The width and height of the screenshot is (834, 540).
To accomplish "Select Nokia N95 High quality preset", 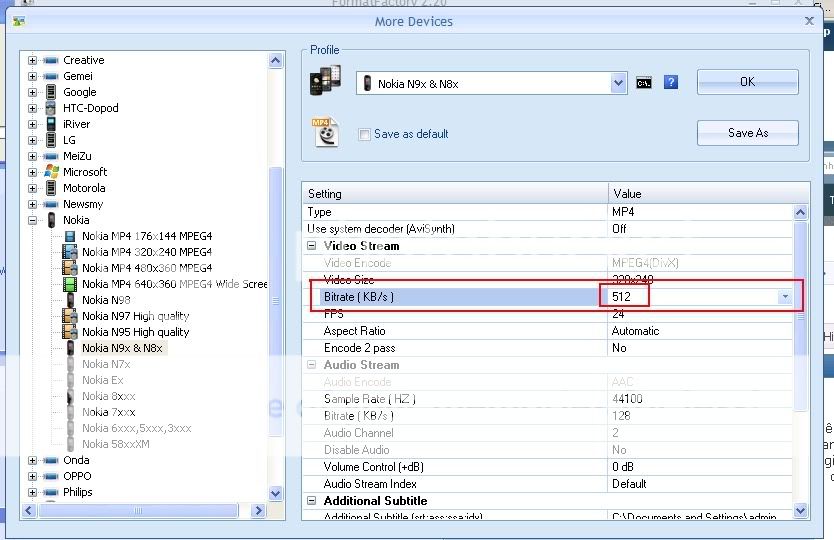I will [135, 332].
